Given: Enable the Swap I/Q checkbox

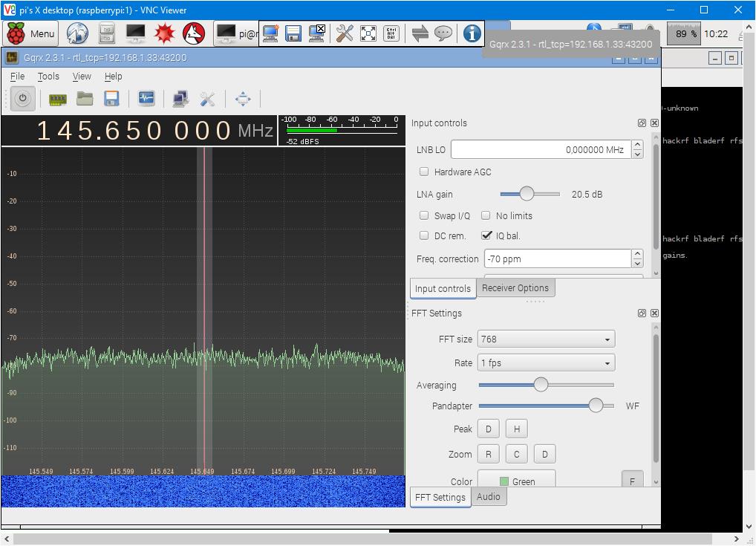Looking at the screenshot, I should 424,215.
